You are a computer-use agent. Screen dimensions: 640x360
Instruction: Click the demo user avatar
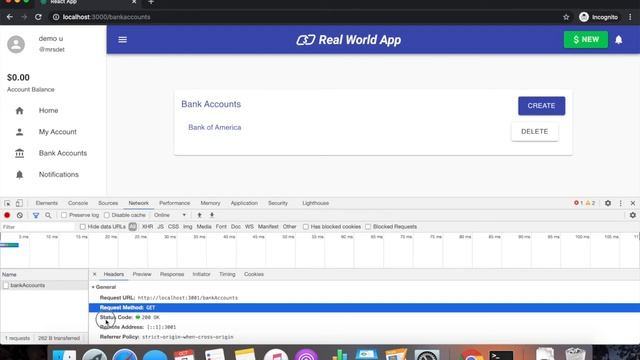pos(16,44)
